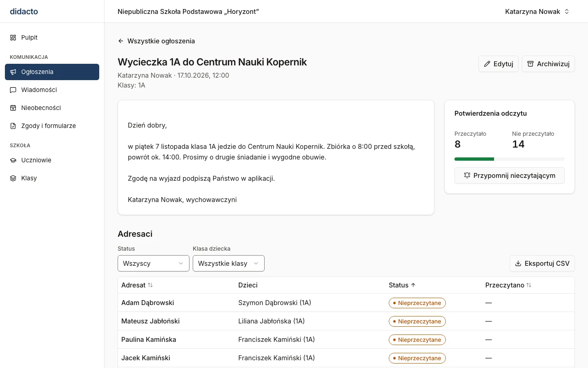
Task: Open the Katarzyna Nowak user menu
Action: click(537, 11)
